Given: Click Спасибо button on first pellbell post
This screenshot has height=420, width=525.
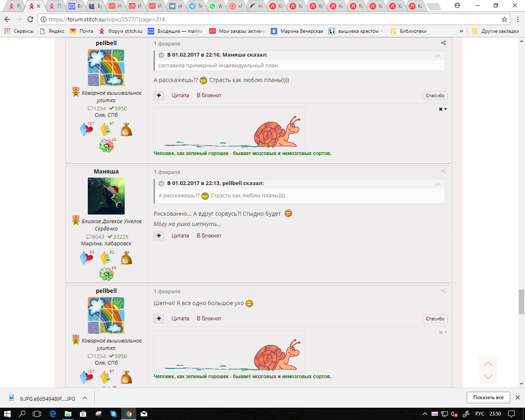Looking at the screenshot, I should [x=435, y=96].
